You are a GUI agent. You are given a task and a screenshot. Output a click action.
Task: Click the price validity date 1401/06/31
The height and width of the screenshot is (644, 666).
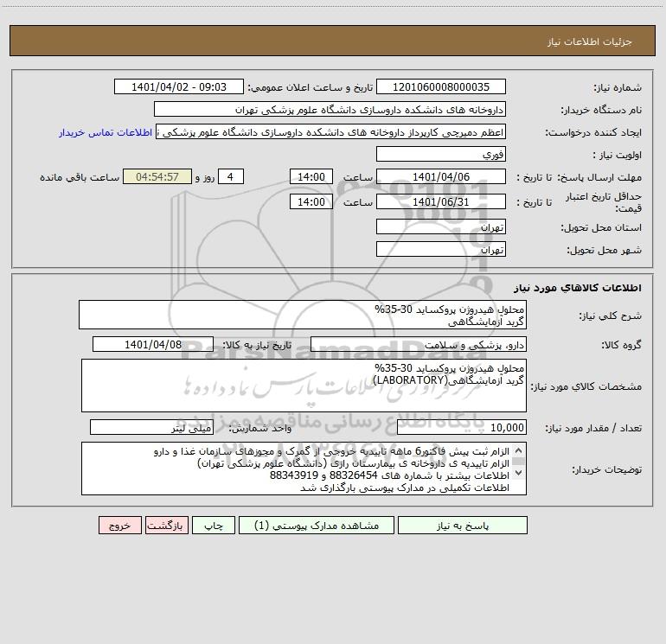click(x=441, y=201)
